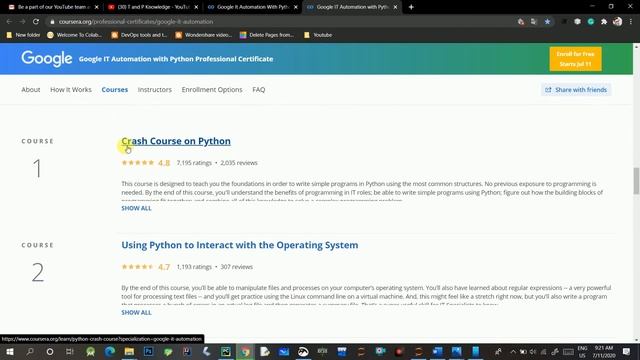The width and height of the screenshot is (640, 360).
Task: Click the '2,035 reviews' text for Course 1
Action: pos(239,163)
